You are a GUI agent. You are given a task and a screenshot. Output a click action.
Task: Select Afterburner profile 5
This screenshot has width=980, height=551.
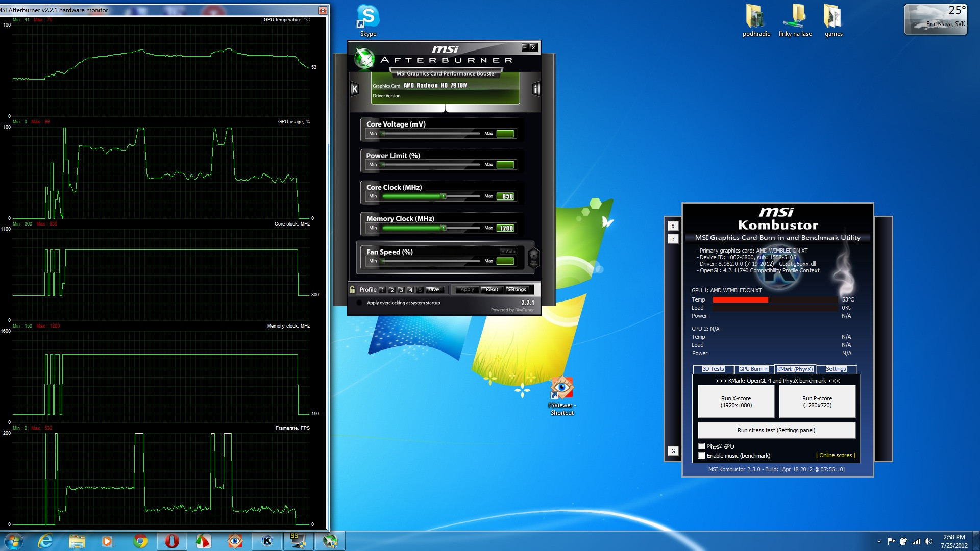pyautogui.click(x=420, y=289)
